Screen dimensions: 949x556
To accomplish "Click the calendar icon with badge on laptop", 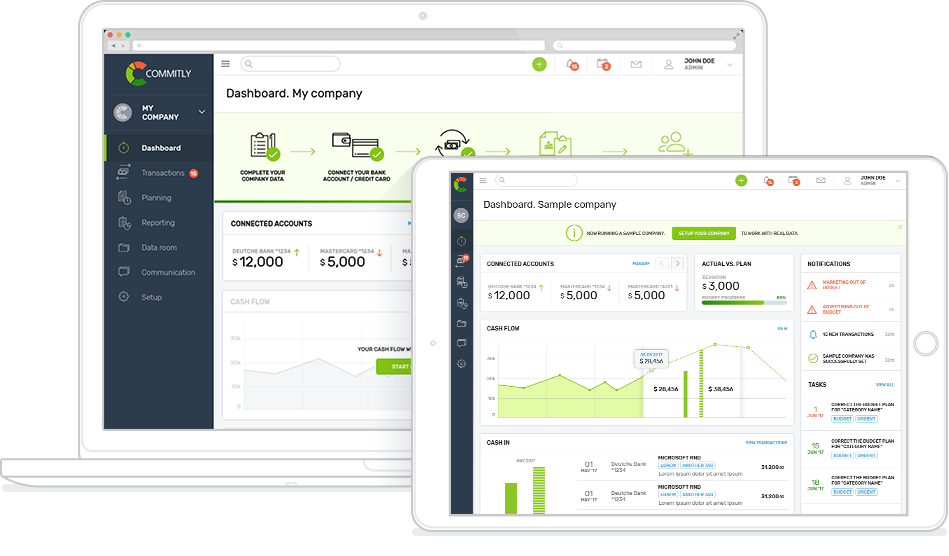I will click(x=603, y=64).
